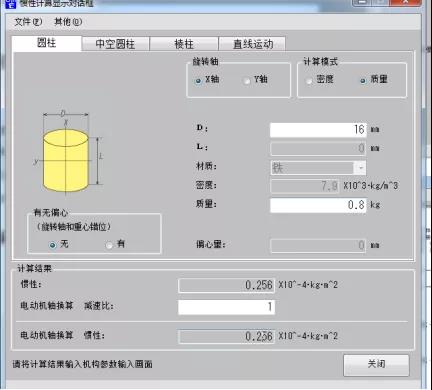This screenshot has height=390, width=432.
Task: Click the 密度 value field
Action: point(305,186)
